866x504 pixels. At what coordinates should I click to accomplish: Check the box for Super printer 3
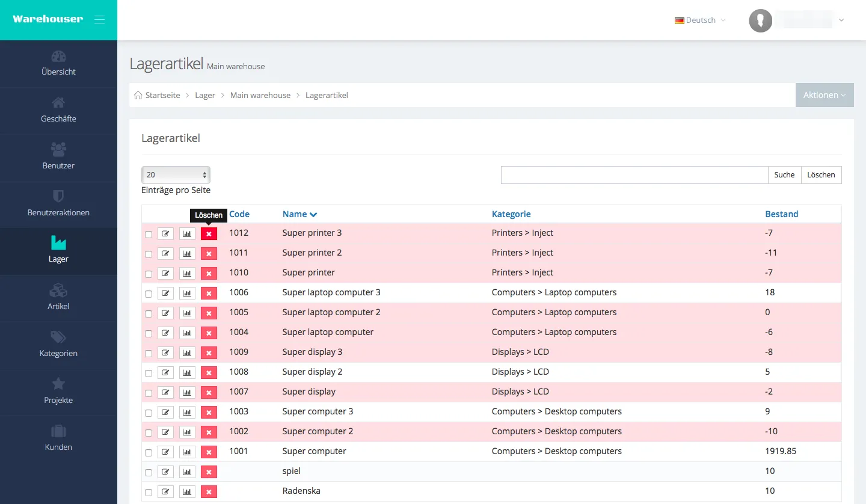click(x=149, y=235)
